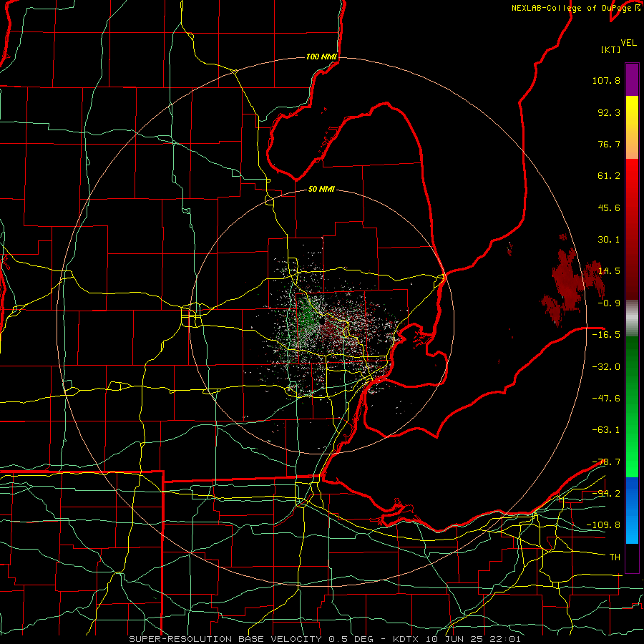Select the -94.2 legend value
Screen dimensions: 644x644
pos(606,494)
